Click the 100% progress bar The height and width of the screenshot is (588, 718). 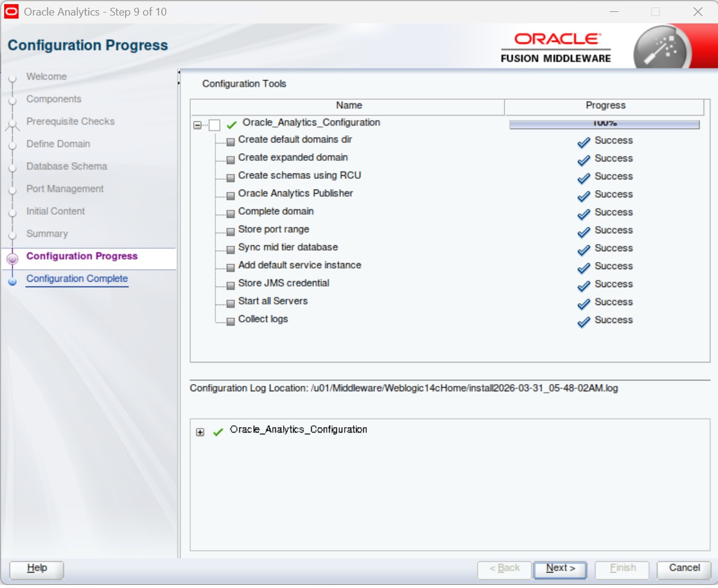pyautogui.click(x=604, y=124)
